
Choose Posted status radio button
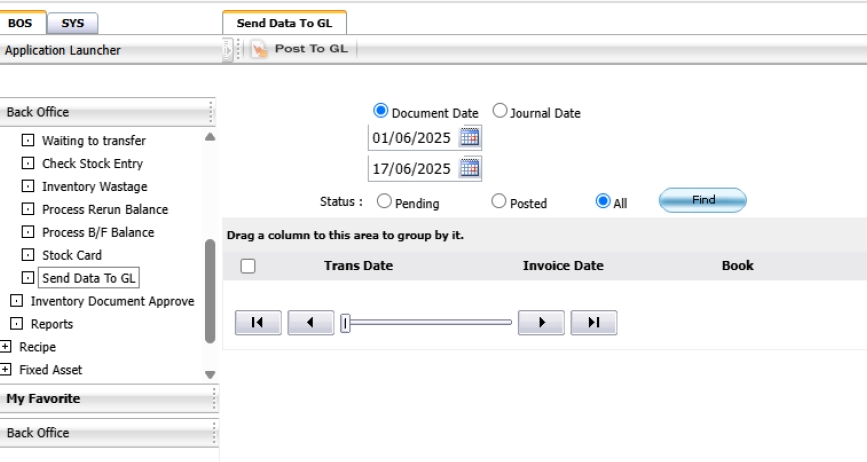(x=500, y=202)
